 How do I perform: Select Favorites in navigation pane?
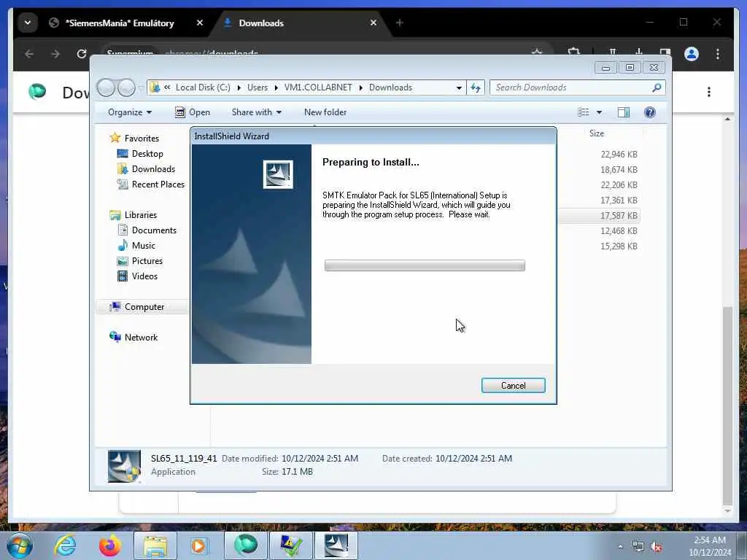(x=142, y=138)
